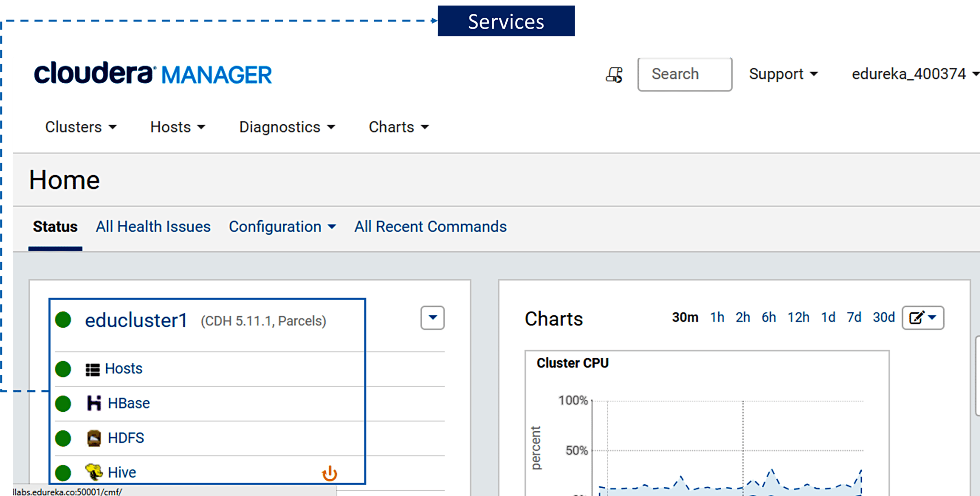Click the Cluster CPU chart title
The image size is (980, 496).
click(572, 363)
